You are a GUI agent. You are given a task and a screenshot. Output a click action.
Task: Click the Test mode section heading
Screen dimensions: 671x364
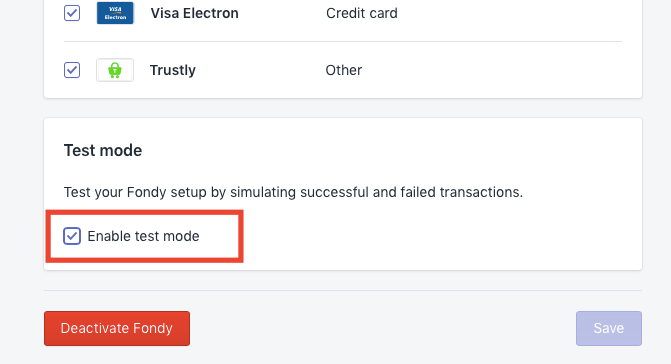(x=103, y=151)
